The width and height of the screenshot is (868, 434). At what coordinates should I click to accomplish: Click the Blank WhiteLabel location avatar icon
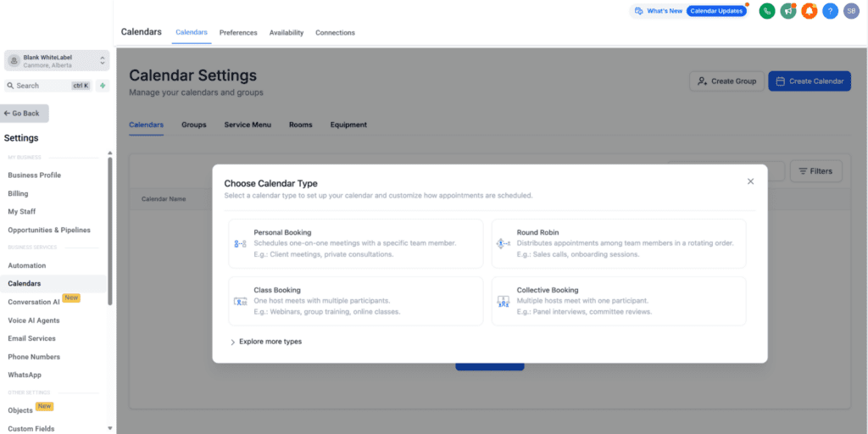tap(14, 61)
